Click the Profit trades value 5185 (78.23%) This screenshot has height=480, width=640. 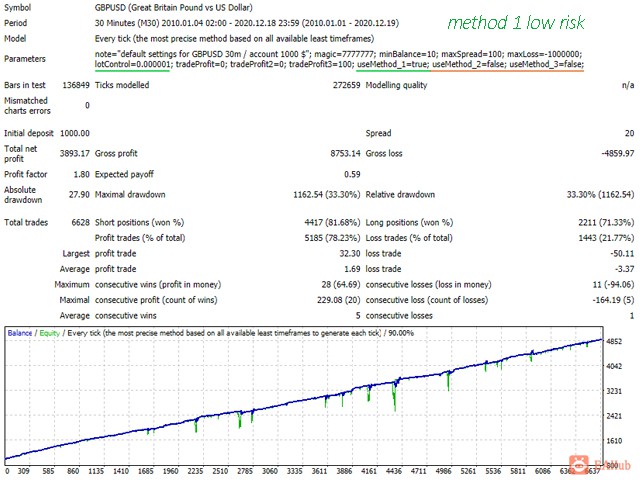pyautogui.click(x=332, y=238)
